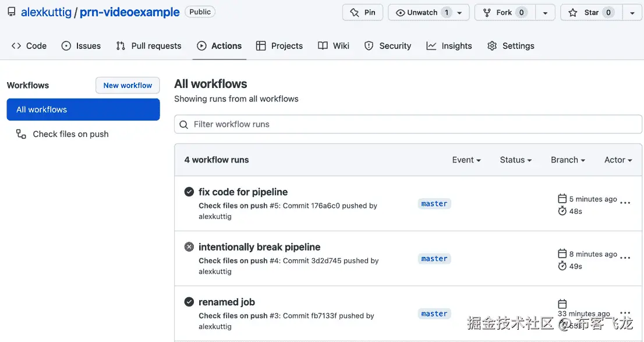
Task: Select the Code tab's code icon
Action: [16, 45]
